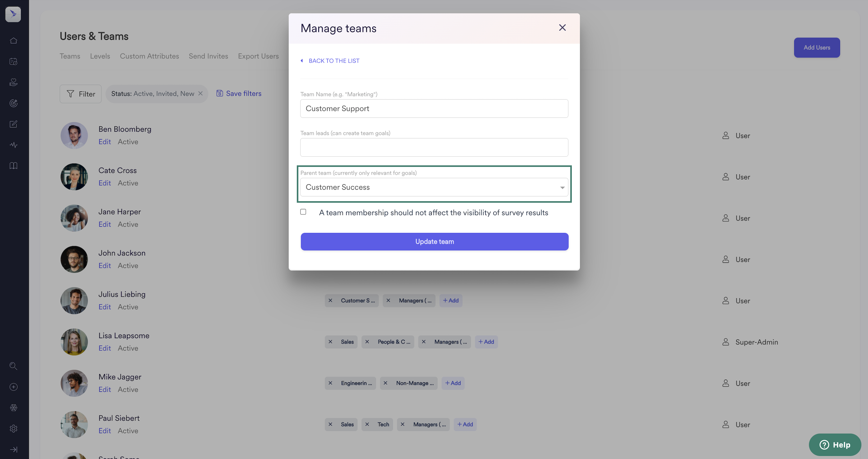
Task: Click the Paul Siebert name
Action: pyautogui.click(x=119, y=418)
